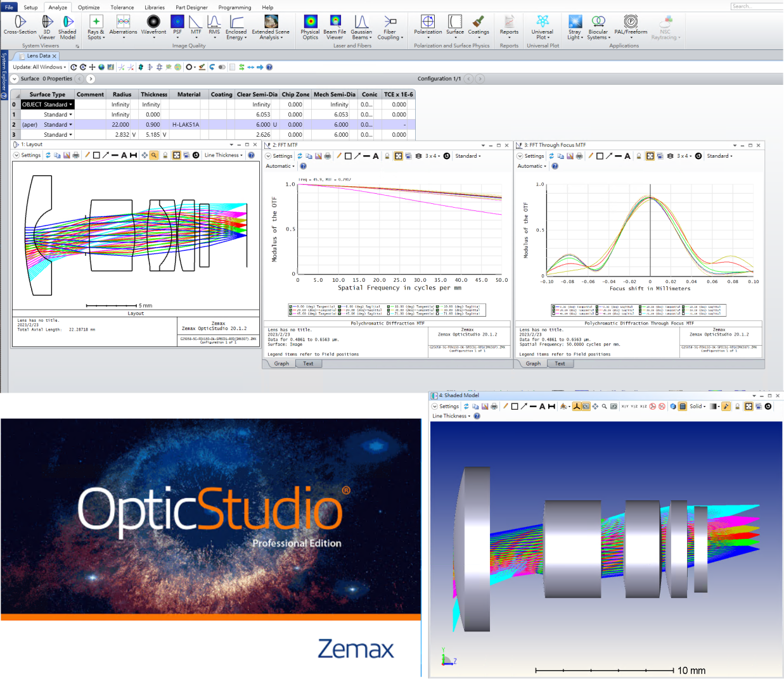This screenshot has height=684, width=784.
Task: Toggle highlighted frame button in Layout toolbar
Action: [x=176, y=155]
